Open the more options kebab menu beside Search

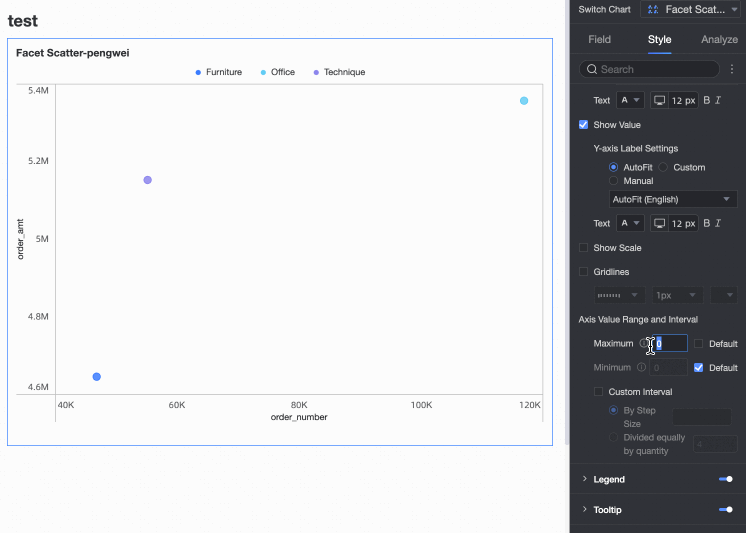click(732, 69)
